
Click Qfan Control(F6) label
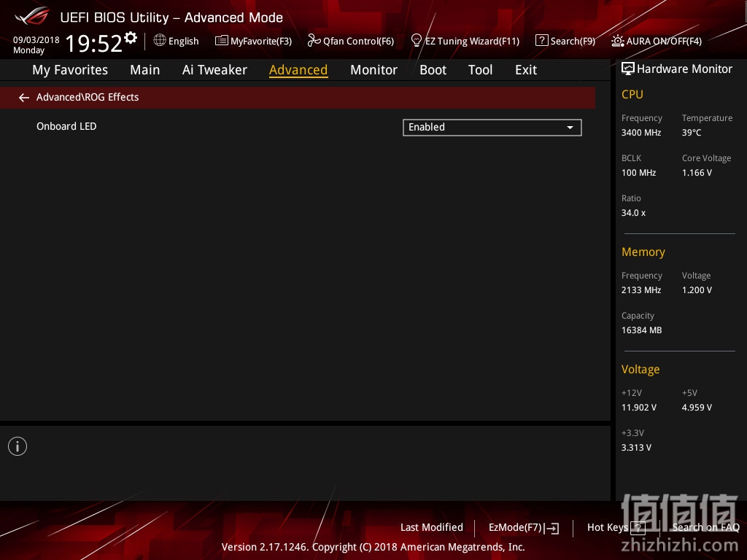tap(358, 42)
